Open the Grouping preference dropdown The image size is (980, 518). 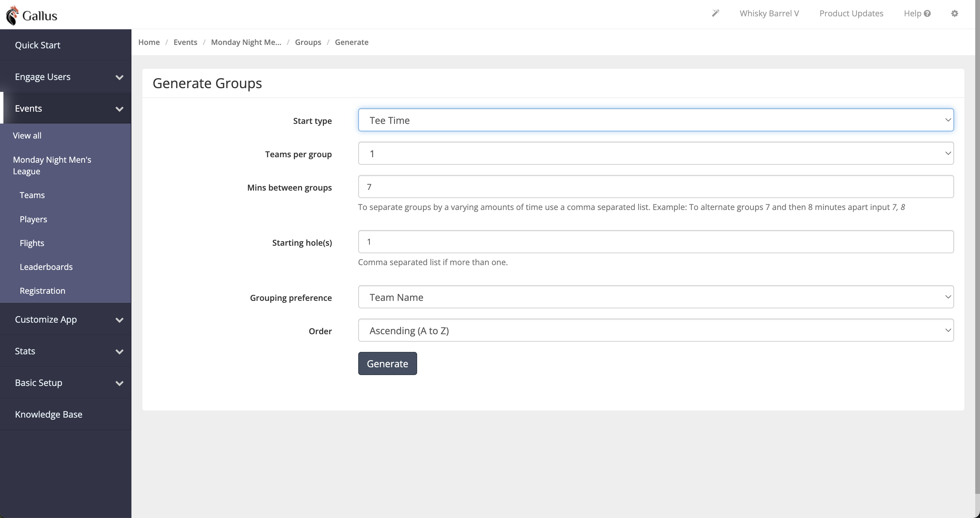pos(656,297)
